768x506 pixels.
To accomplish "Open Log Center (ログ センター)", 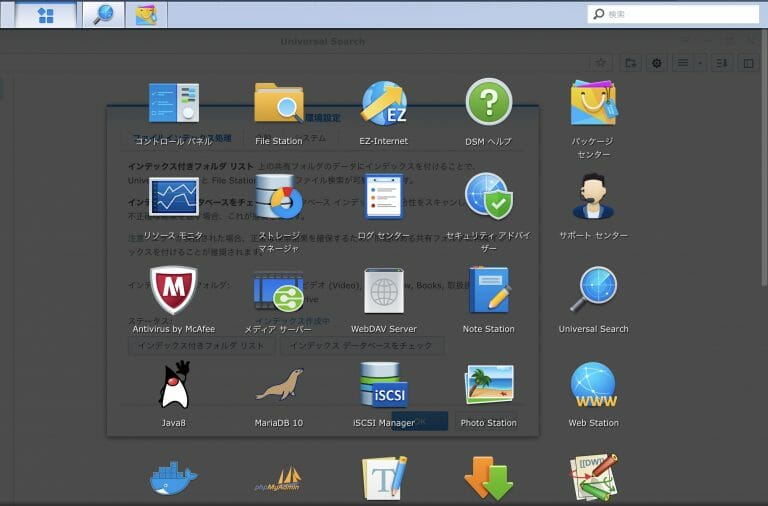I will tap(384, 196).
